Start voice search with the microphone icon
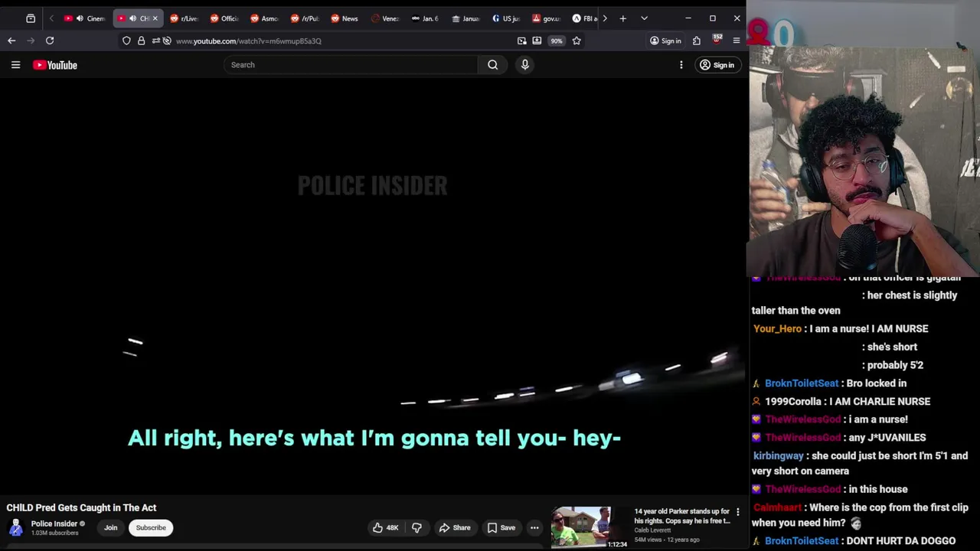 point(524,65)
